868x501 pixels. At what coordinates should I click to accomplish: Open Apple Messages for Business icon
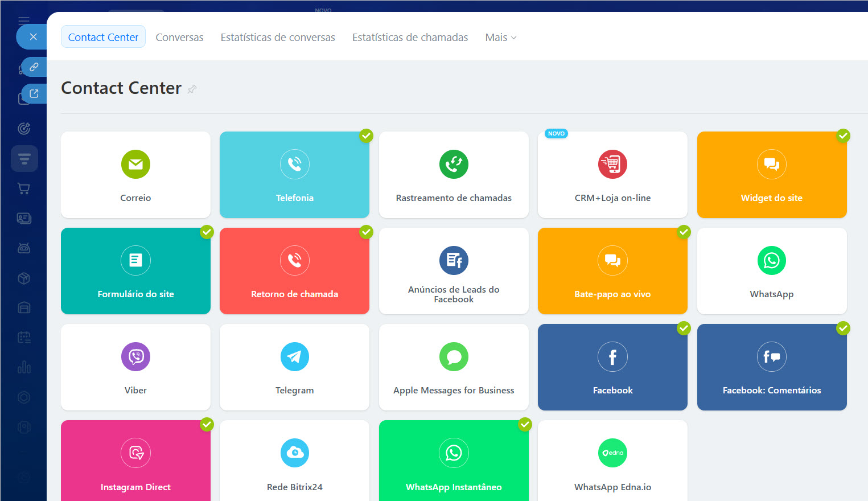pyautogui.click(x=454, y=357)
